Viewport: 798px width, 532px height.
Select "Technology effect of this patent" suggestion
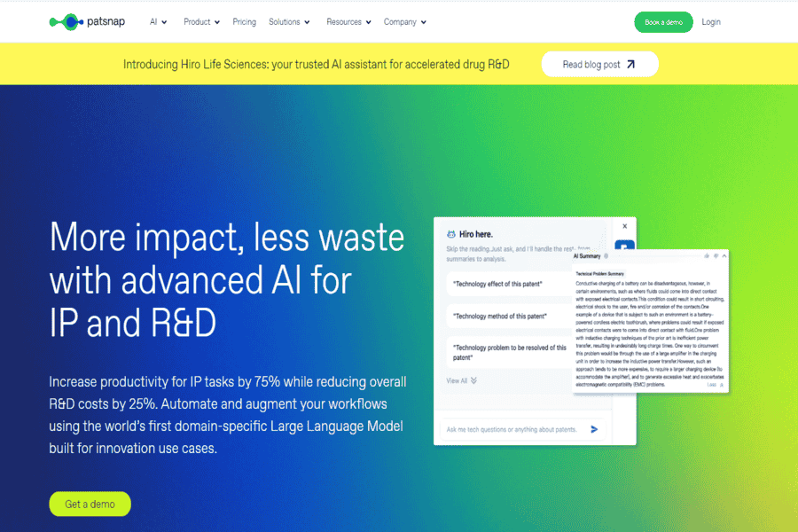[x=509, y=284]
